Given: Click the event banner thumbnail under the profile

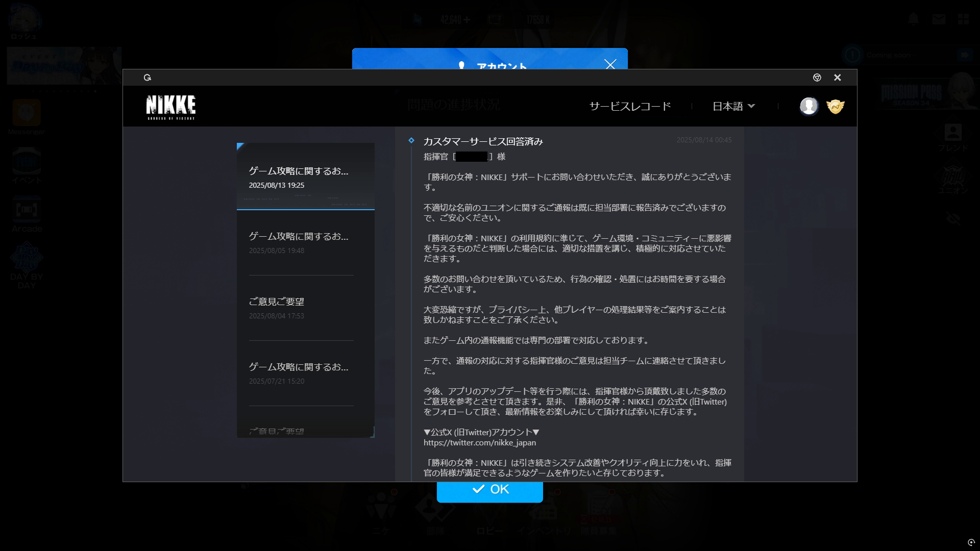Looking at the screenshot, I should point(64,66).
